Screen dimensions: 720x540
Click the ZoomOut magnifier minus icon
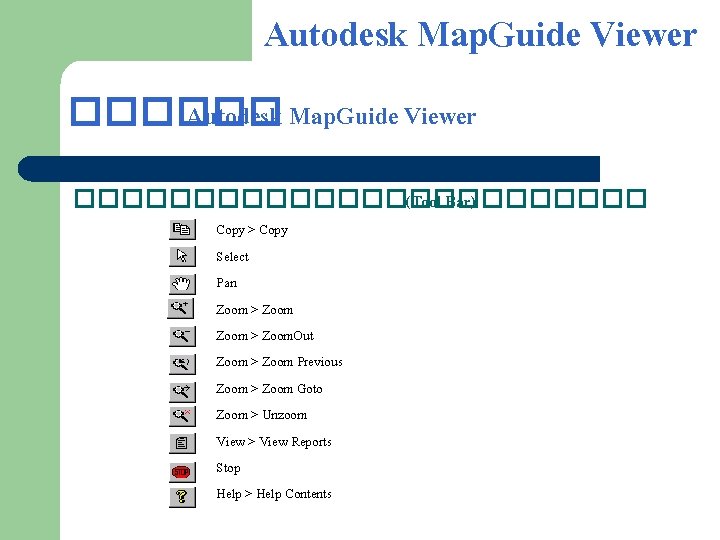click(x=182, y=336)
